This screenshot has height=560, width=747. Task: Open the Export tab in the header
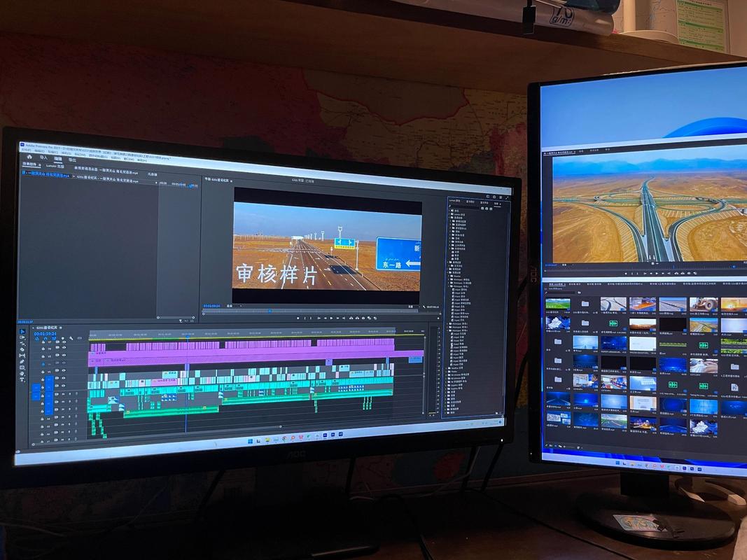[72, 160]
